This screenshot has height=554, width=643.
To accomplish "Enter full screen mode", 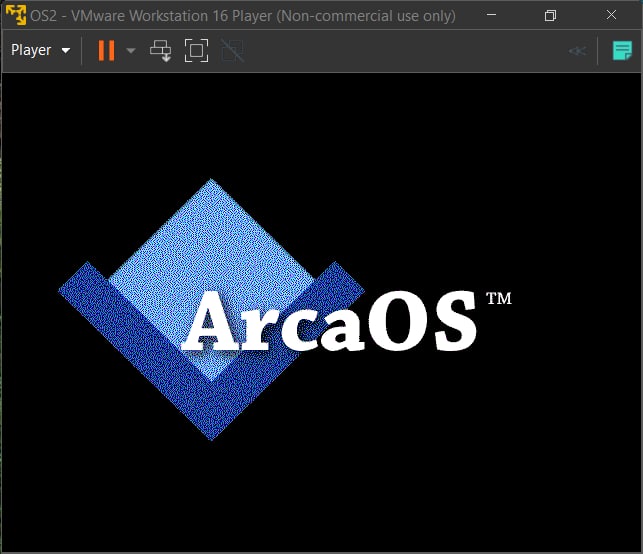I will tap(196, 50).
